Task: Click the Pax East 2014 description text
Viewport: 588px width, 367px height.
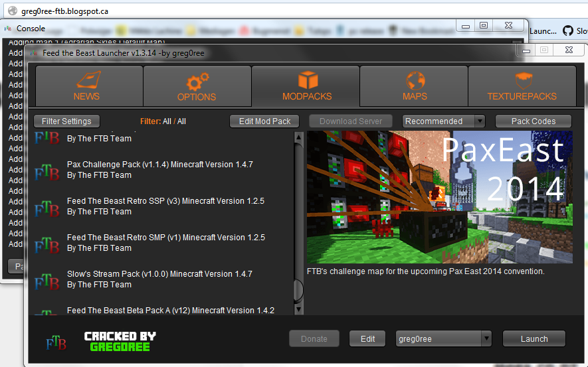Action: [x=426, y=271]
